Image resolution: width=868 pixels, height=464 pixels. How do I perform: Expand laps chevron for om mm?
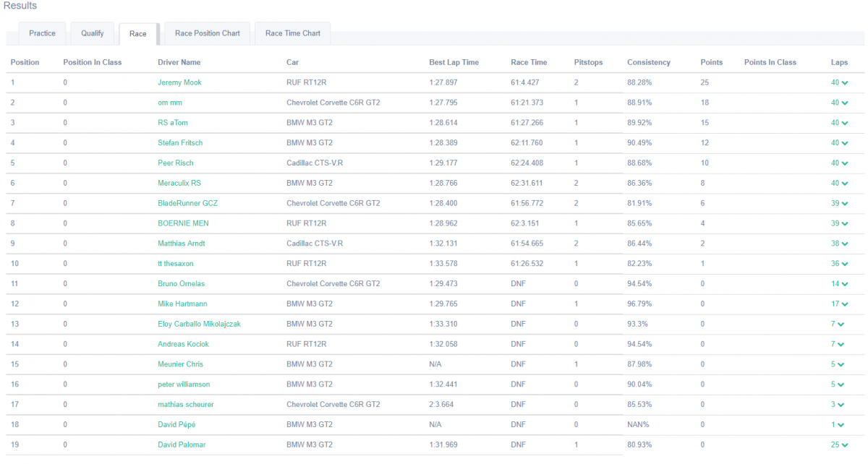pos(844,103)
